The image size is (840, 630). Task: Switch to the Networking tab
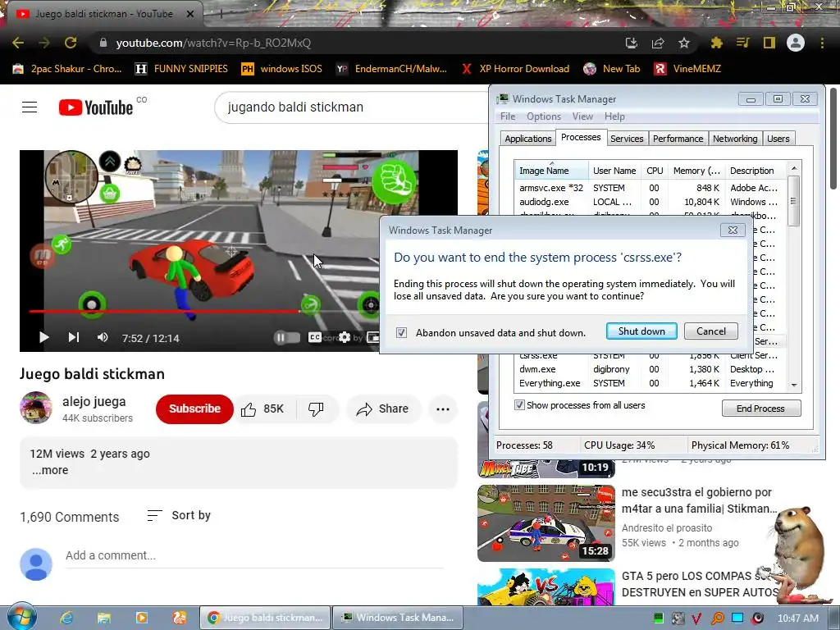coord(735,138)
